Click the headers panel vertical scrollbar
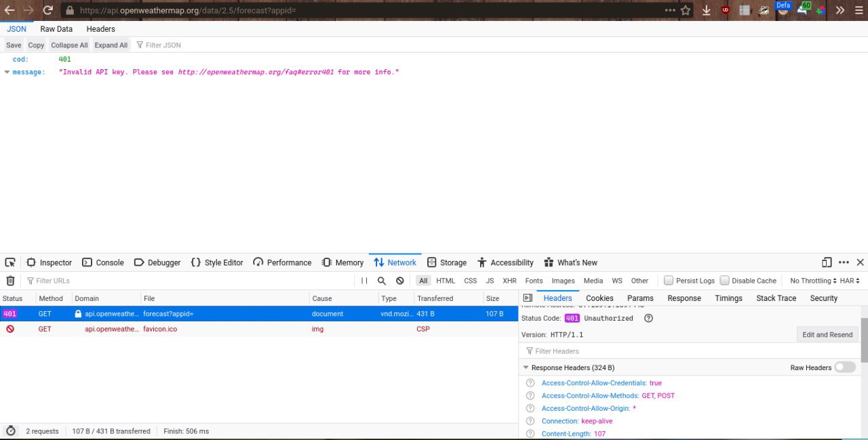Viewport: 868px width, 440px height. [x=864, y=339]
